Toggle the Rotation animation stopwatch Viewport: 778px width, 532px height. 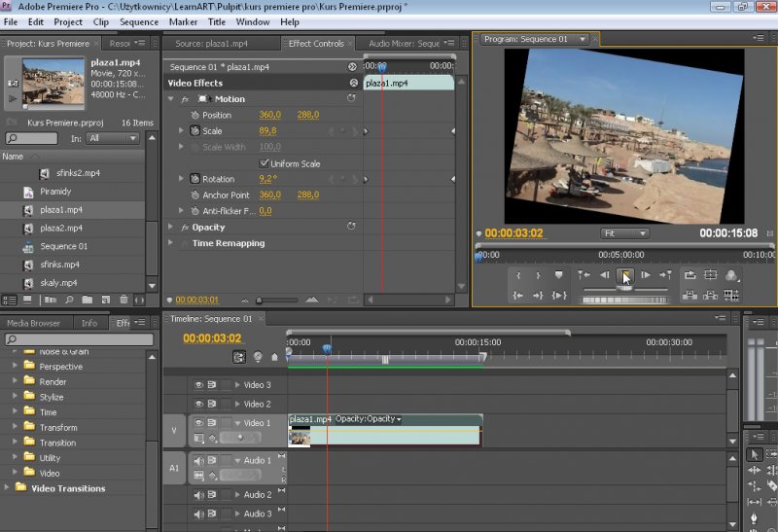click(x=194, y=179)
